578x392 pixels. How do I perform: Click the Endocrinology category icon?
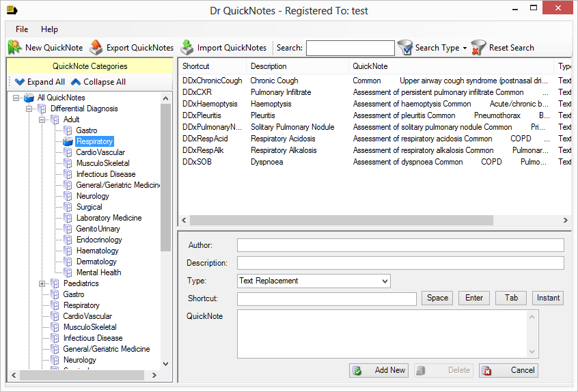click(68, 240)
